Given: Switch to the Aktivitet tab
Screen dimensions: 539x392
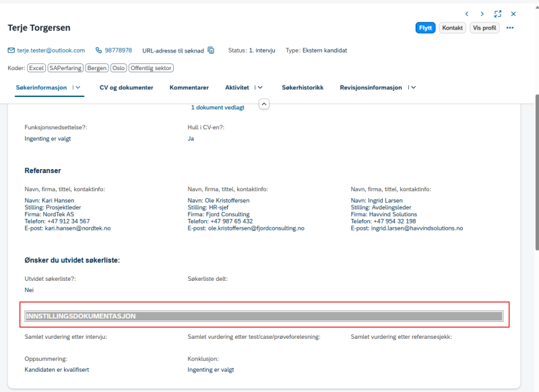Looking at the screenshot, I should click(x=237, y=88).
